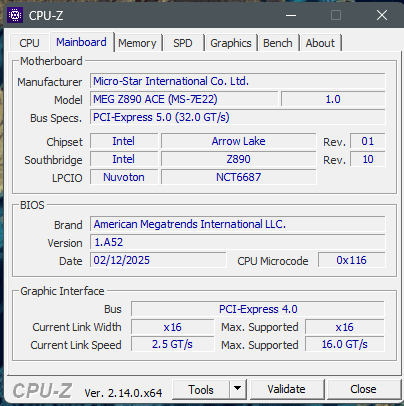Click the Tools button

coord(201,389)
